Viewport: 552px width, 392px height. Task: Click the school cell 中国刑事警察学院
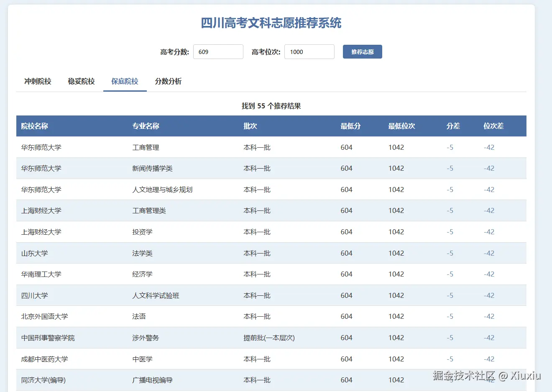[48, 338]
